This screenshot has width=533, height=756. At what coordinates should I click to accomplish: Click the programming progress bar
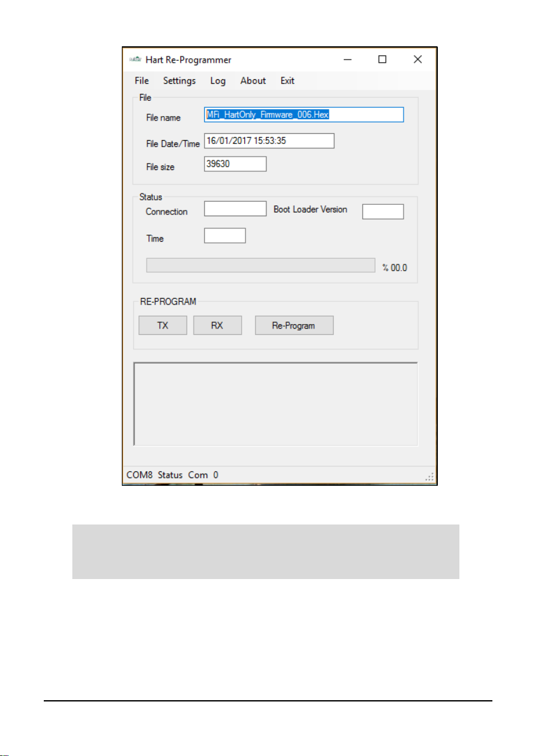[x=260, y=265]
